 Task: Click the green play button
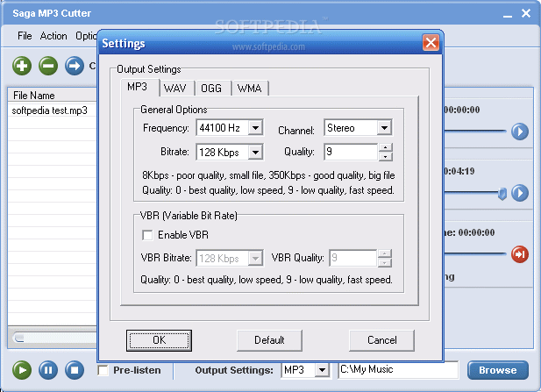point(22,370)
